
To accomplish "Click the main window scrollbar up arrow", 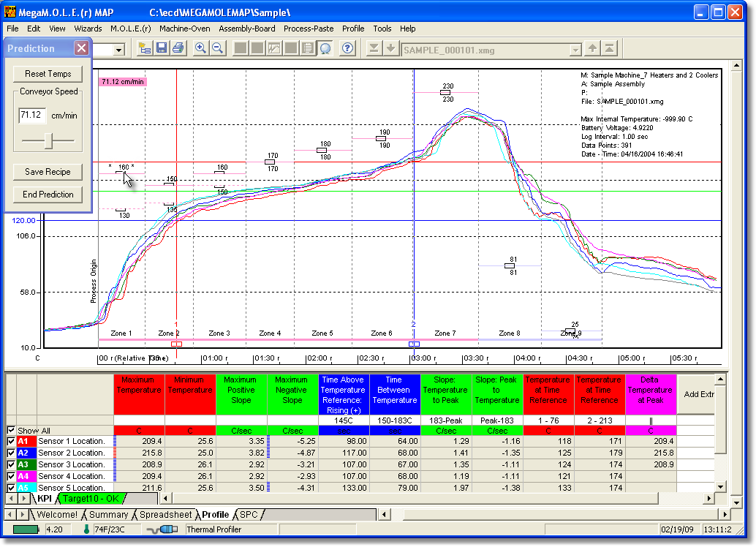I will [x=736, y=65].
